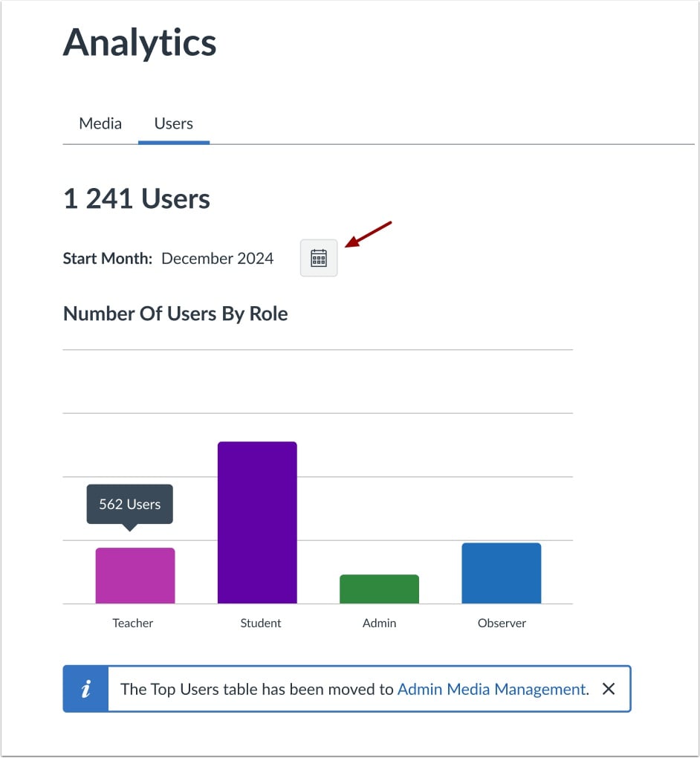Select the Student bar in the chart
The height and width of the screenshot is (758, 700).
click(256, 520)
